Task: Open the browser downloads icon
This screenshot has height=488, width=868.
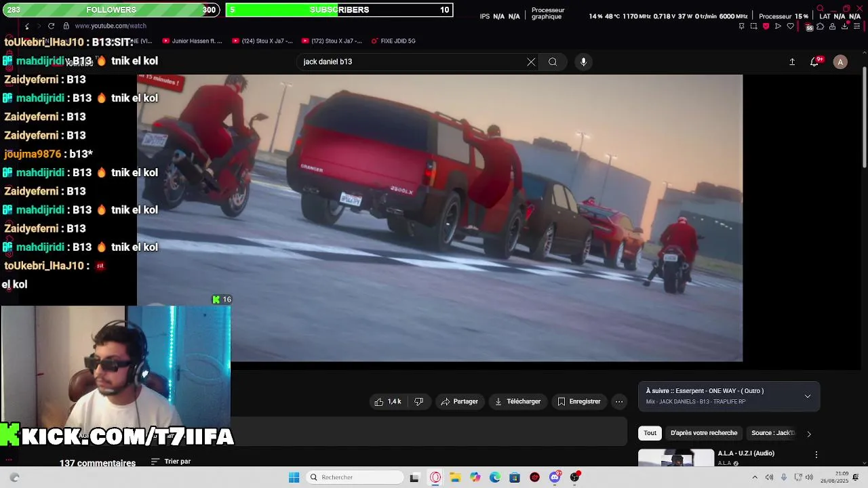Action: 844,26
